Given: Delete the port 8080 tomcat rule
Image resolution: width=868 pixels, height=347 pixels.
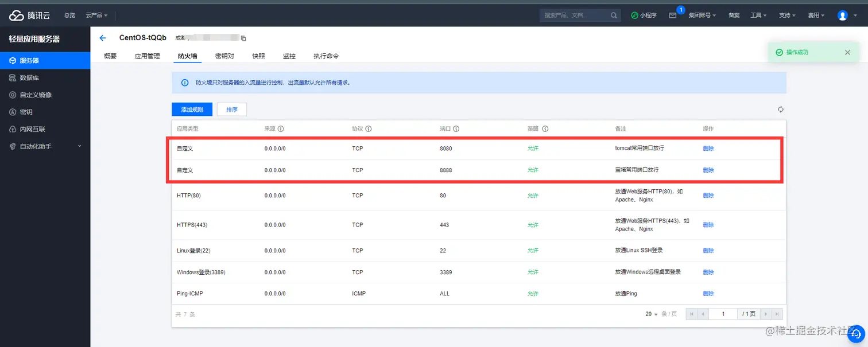Looking at the screenshot, I should pyautogui.click(x=708, y=149).
